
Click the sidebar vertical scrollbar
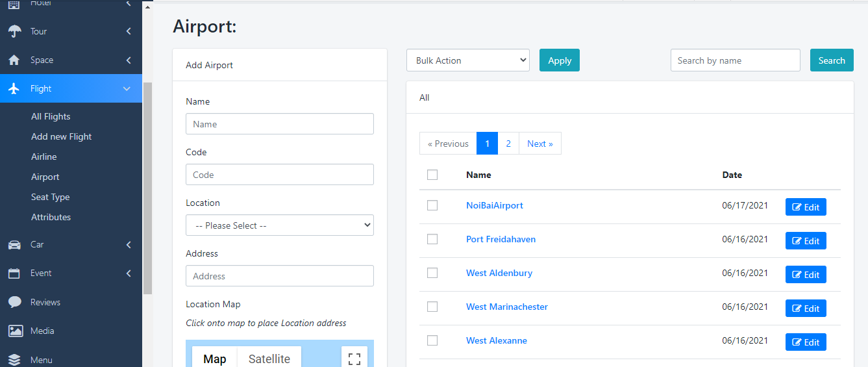147,188
